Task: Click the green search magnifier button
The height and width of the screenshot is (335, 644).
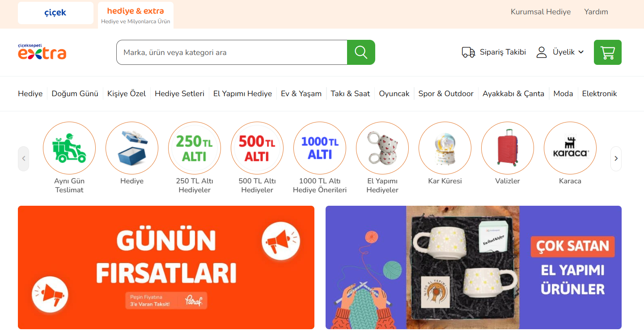Action: tap(361, 52)
